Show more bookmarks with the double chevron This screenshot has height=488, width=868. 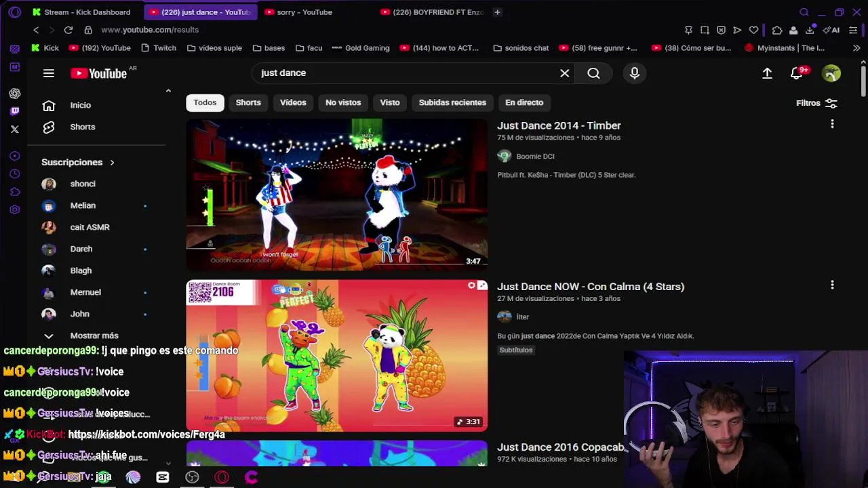(856, 48)
